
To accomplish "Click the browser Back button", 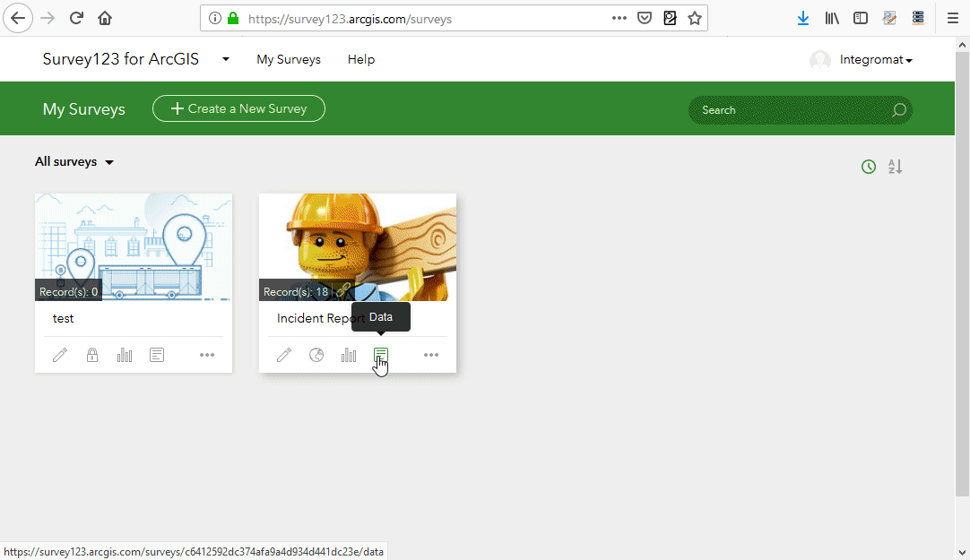I will point(18,18).
